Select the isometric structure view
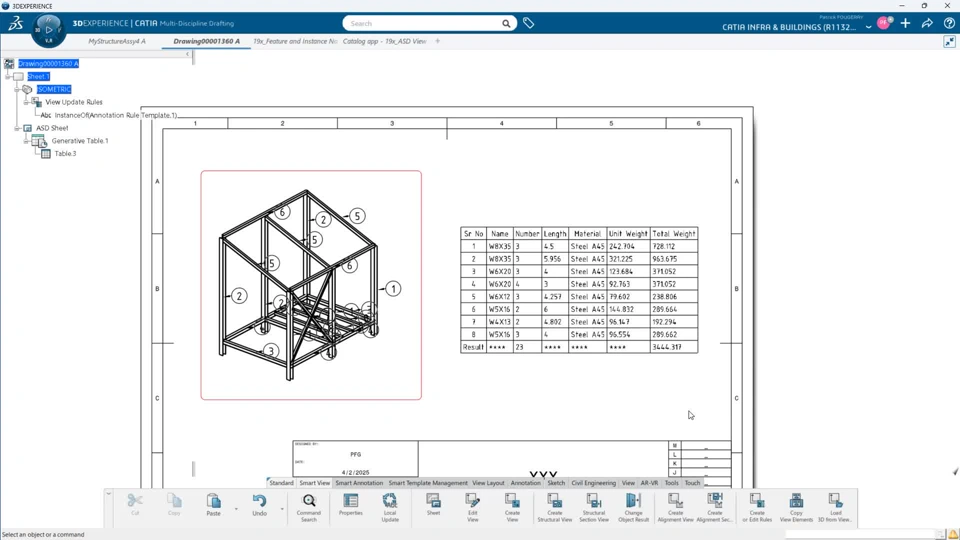This screenshot has width=960, height=540. point(311,285)
